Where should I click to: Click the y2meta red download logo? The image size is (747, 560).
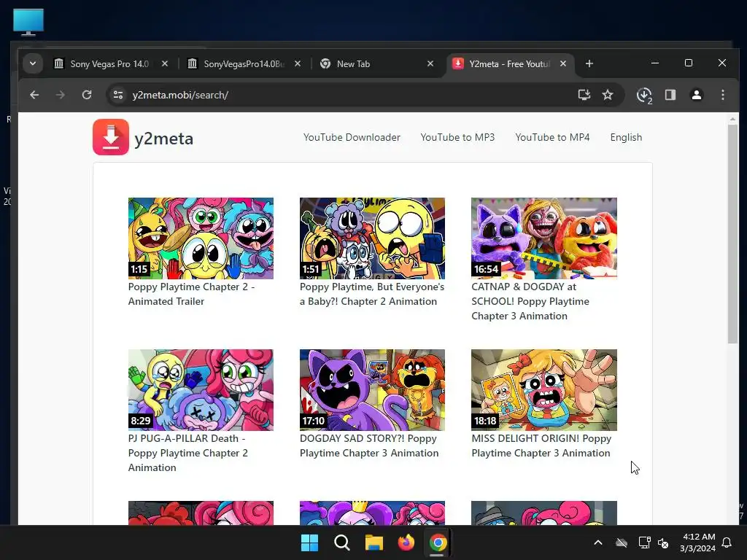coord(111,137)
